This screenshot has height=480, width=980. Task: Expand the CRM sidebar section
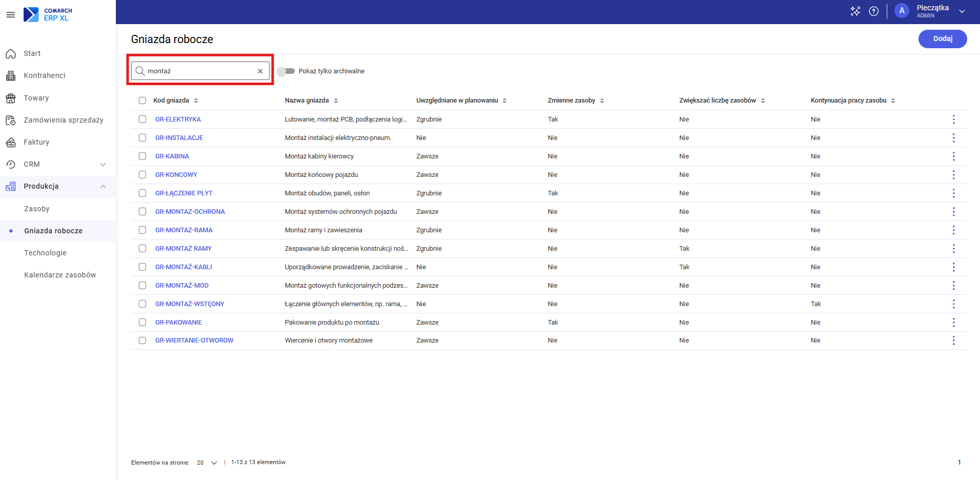coord(103,165)
